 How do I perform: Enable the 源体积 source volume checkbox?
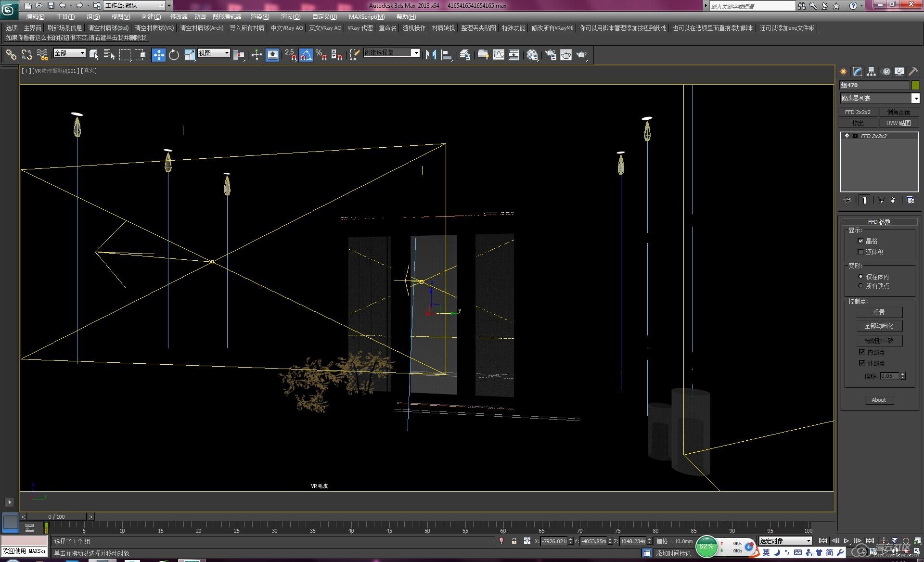click(860, 252)
